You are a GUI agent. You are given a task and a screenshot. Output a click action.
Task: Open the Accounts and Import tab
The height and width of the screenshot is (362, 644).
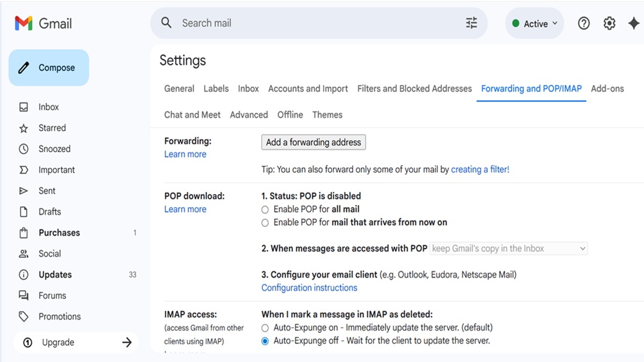(308, 89)
